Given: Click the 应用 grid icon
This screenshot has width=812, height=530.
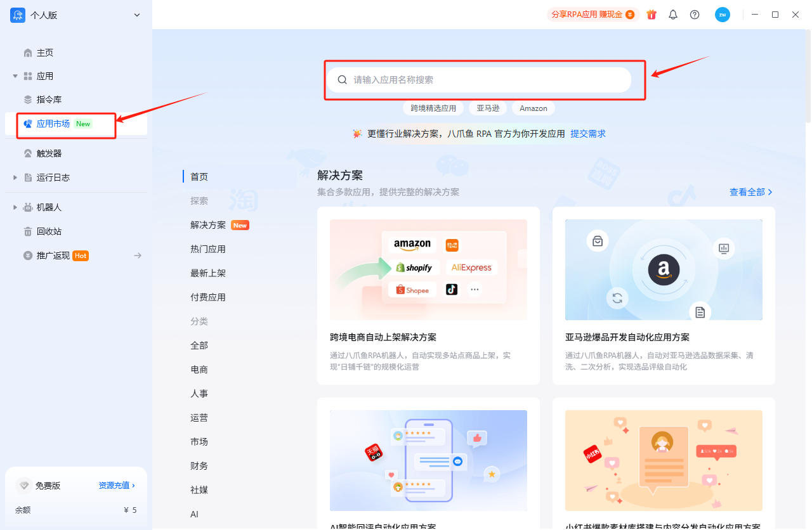Looking at the screenshot, I should (x=28, y=76).
